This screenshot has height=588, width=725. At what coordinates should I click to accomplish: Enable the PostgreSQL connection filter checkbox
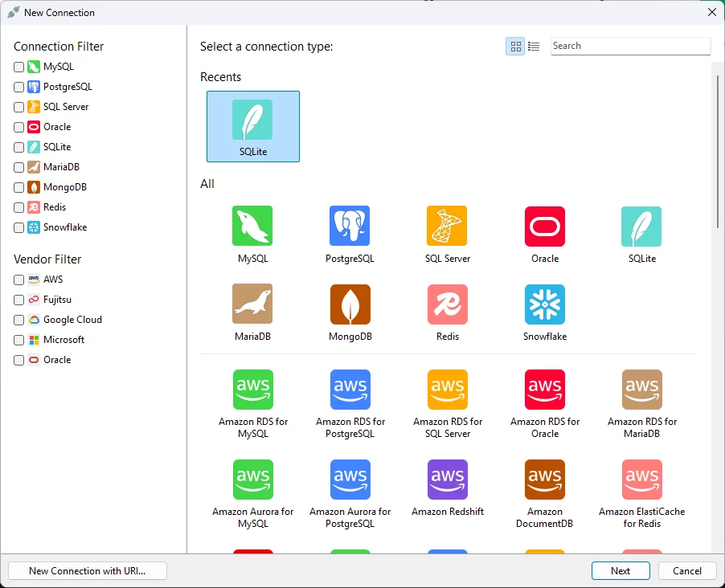point(19,87)
